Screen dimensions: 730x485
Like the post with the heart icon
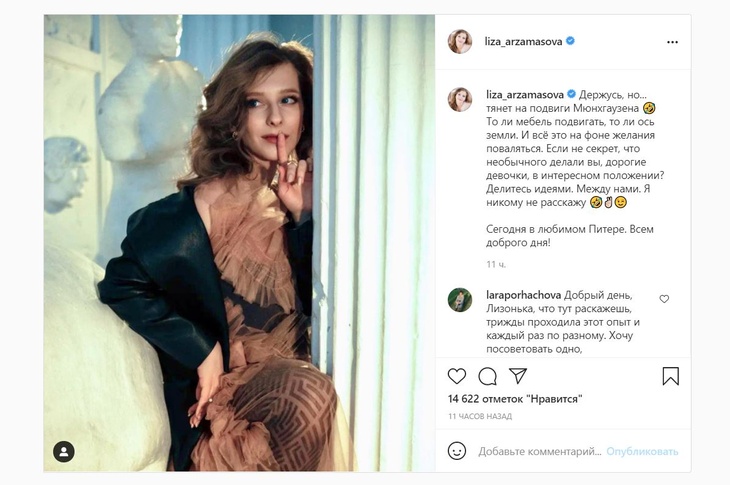(x=457, y=376)
